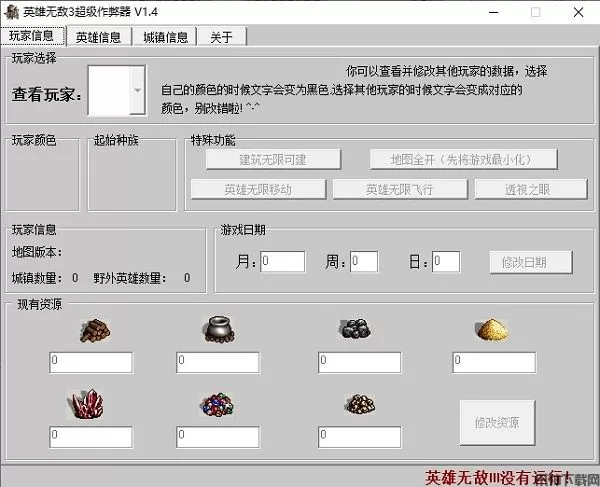Switch to the 英雄信息 tab

point(98,37)
